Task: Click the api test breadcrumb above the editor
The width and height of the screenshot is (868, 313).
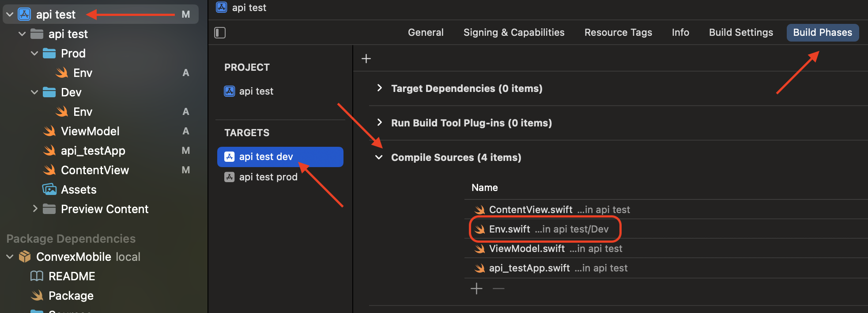Action: tap(241, 8)
